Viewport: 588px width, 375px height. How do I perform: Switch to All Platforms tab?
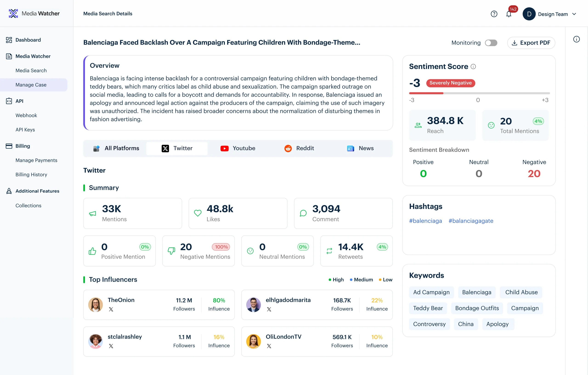point(116,148)
